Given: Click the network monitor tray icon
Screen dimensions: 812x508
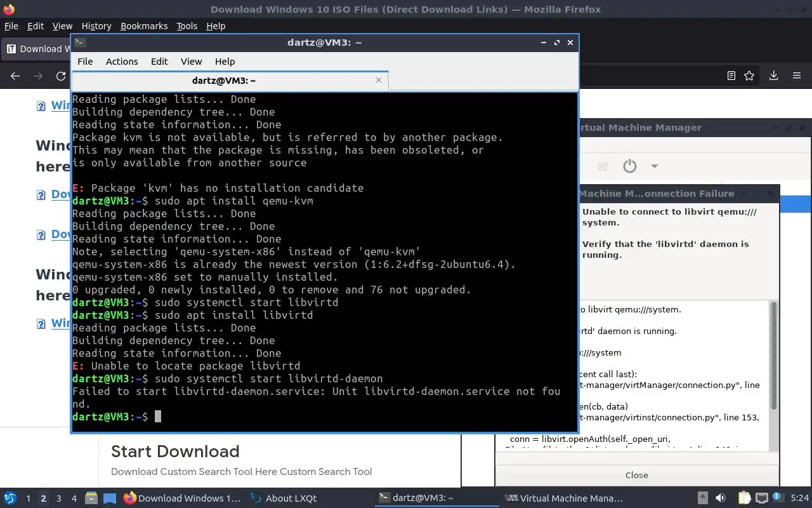Looking at the screenshot, I should click(x=762, y=498).
